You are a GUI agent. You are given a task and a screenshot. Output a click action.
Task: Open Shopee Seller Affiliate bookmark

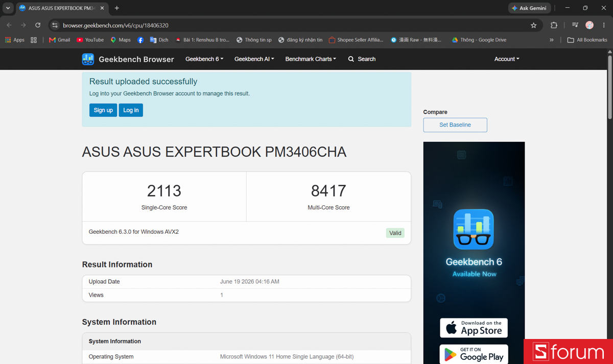[356, 40]
